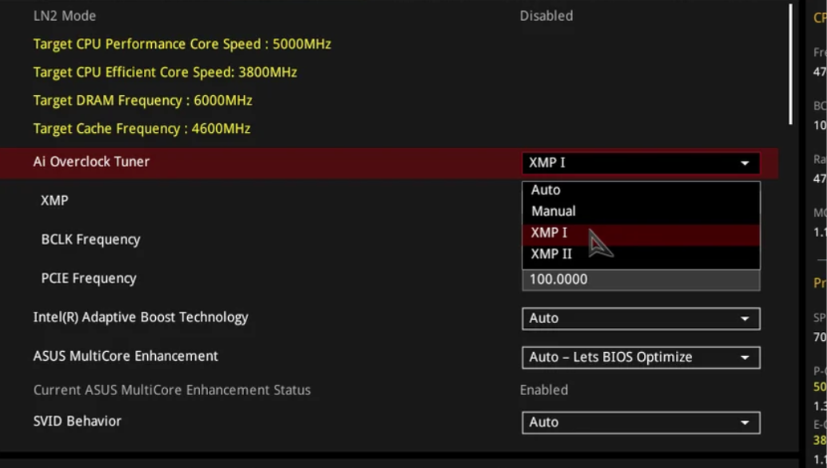Viewport: 827px width, 468px height.
Task: Select the PCIE Frequency label
Action: click(x=89, y=278)
